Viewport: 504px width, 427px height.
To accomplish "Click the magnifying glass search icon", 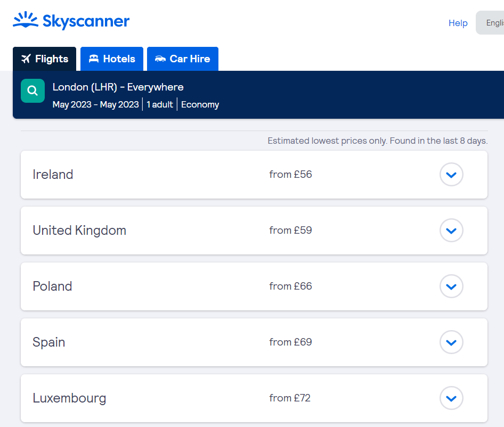I will click(32, 91).
